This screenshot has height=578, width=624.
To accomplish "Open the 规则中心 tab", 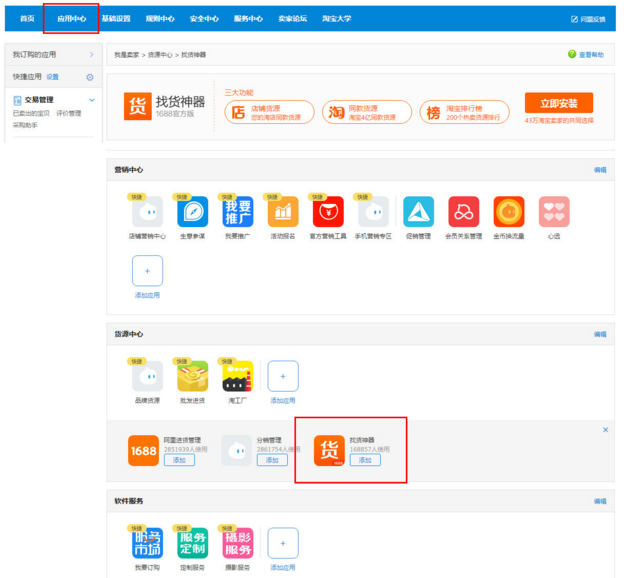I will [160, 19].
